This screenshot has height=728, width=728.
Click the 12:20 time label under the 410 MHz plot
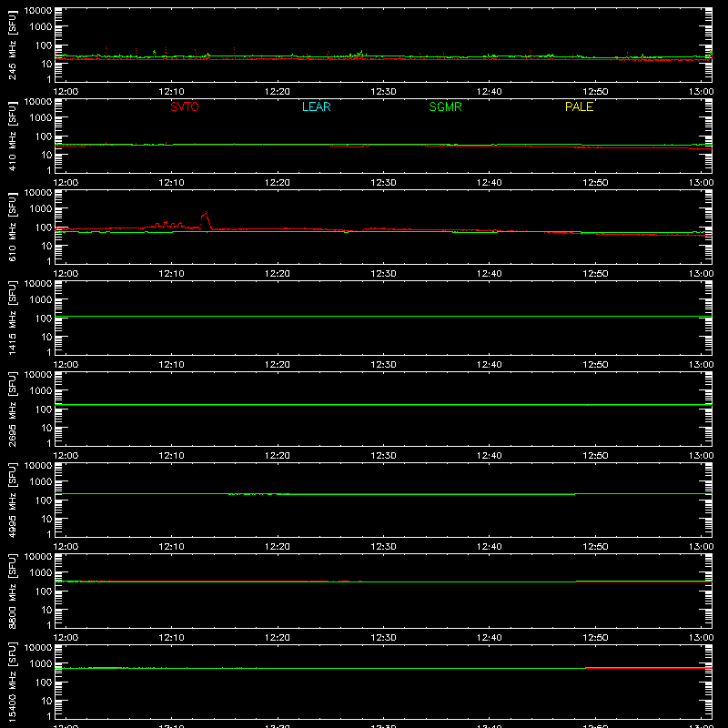pyautogui.click(x=278, y=183)
